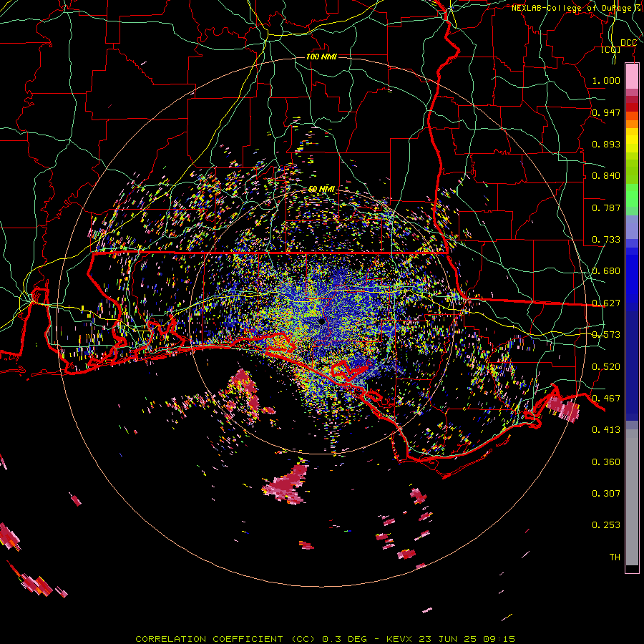Select the 0.520 legend value
This screenshot has width=644, height=644.
[606, 367]
